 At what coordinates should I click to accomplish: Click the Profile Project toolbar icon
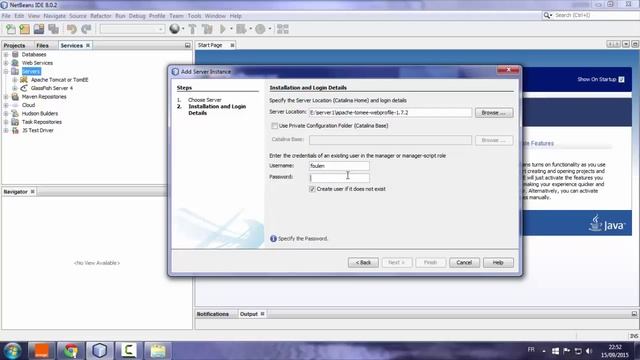click(x=260, y=29)
